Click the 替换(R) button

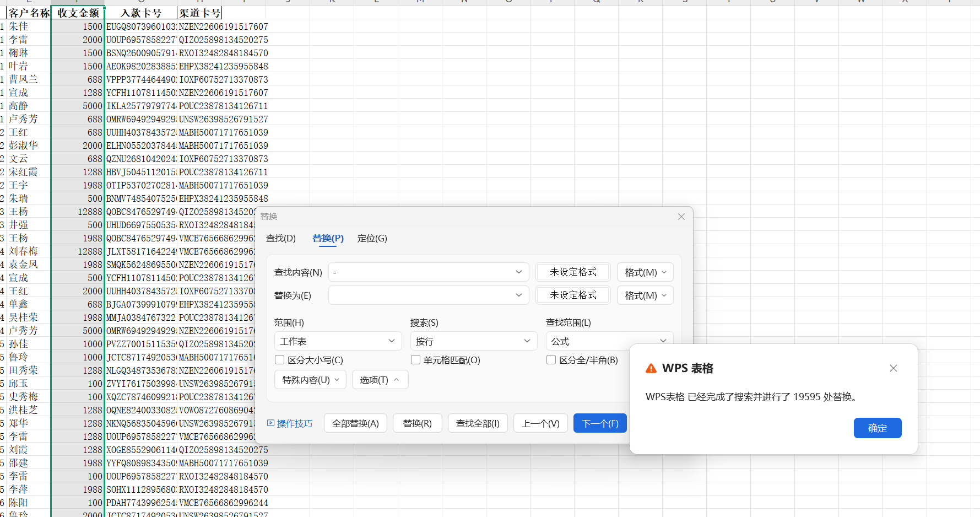pyautogui.click(x=418, y=423)
